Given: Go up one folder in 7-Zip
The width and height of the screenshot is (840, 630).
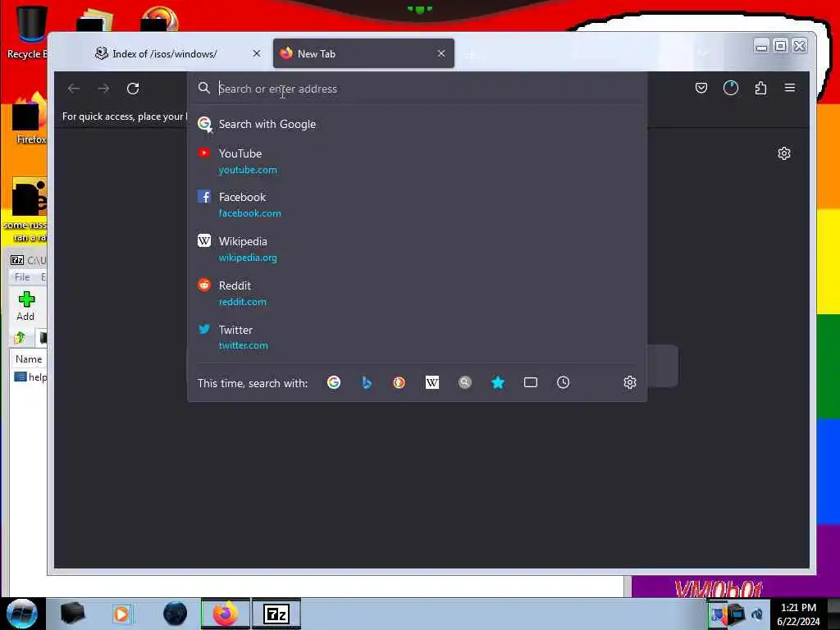Looking at the screenshot, I should click(21, 337).
